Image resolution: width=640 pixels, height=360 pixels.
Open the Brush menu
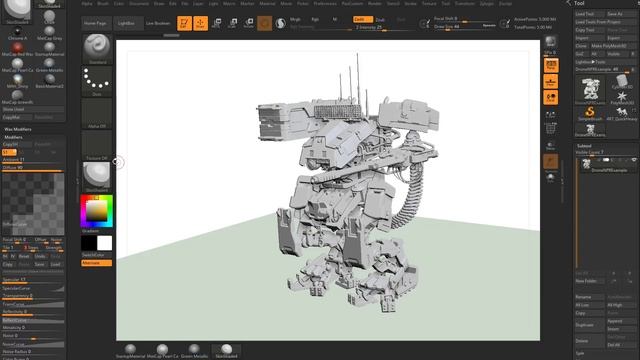pyautogui.click(x=103, y=4)
